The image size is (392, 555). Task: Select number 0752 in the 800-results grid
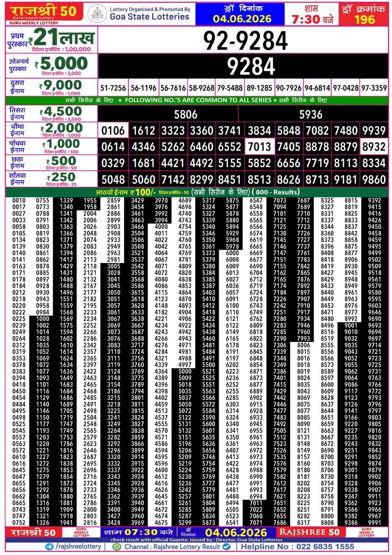(x=19, y=523)
